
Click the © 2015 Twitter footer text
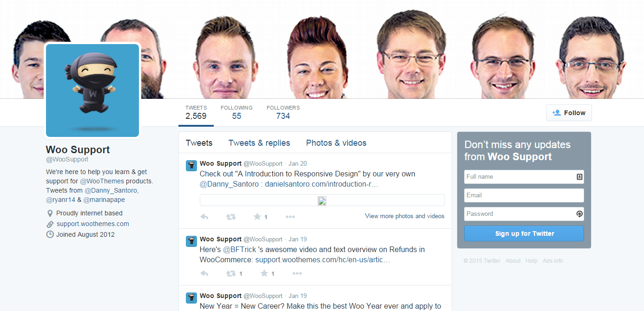482,261
